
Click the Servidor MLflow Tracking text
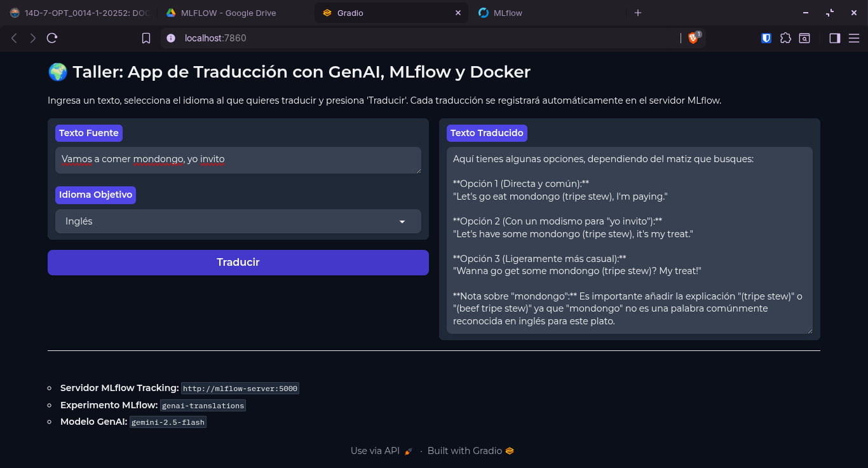tap(119, 388)
